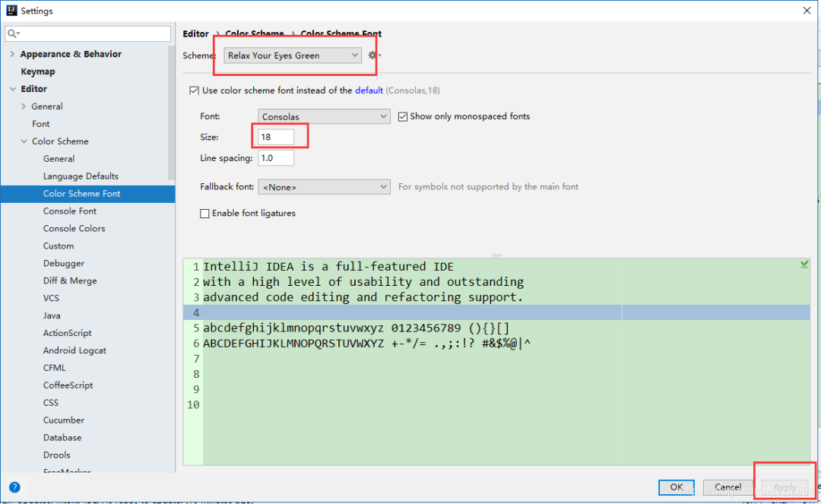Image resolution: width=821 pixels, height=504 pixels.
Task: Click the IntelliJ IDEA logo in title bar
Action: (x=11, y=10)
